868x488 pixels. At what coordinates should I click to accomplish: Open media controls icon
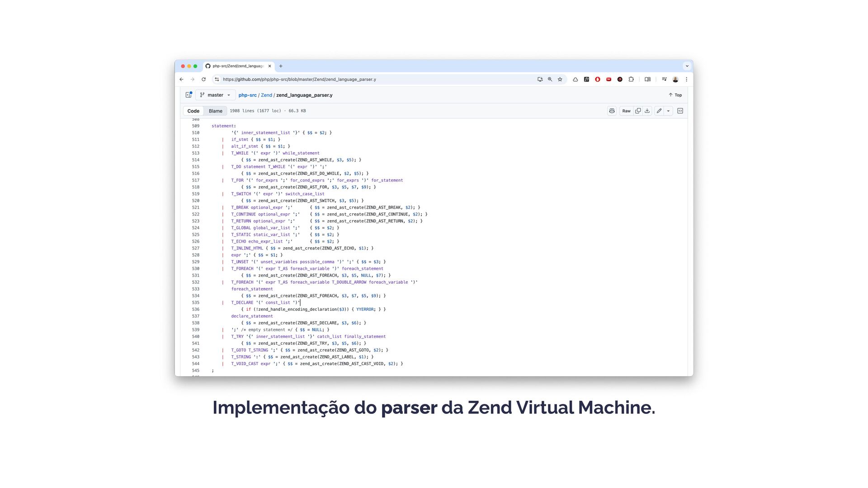click(x=664, y=79)
